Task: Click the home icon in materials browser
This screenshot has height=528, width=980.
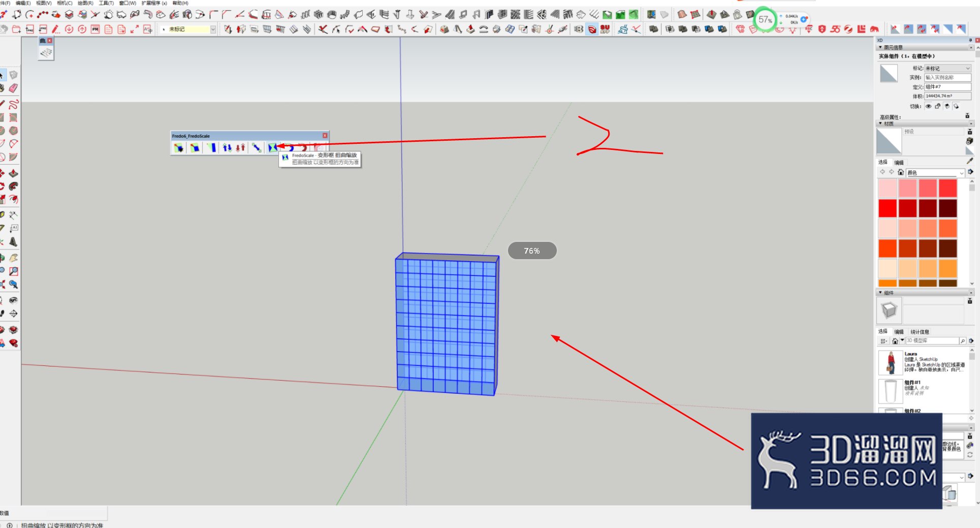Action: 900,172
